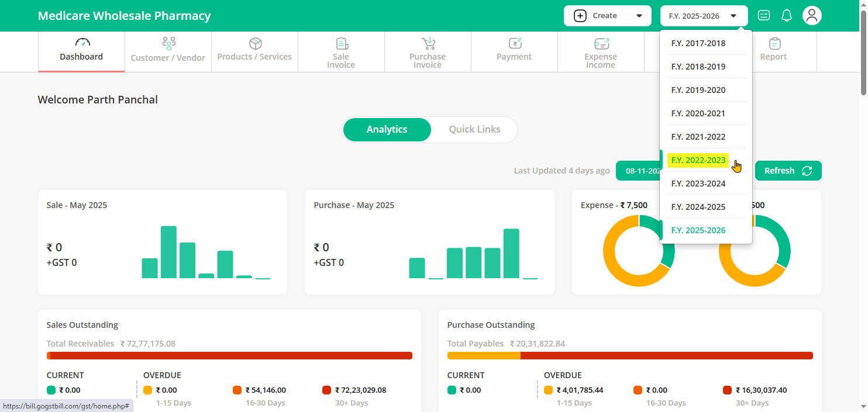
Task: Open the user profile avatar
Action: (x=812, y=16)
